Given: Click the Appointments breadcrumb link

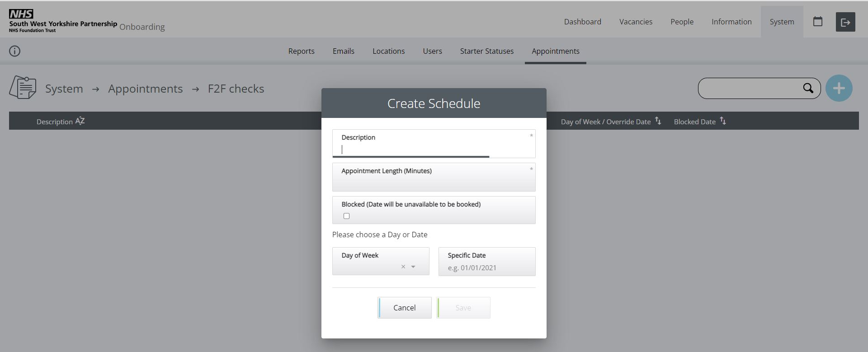Looking at the screenshot, I should pyautogui.click(x=145, y=89).
